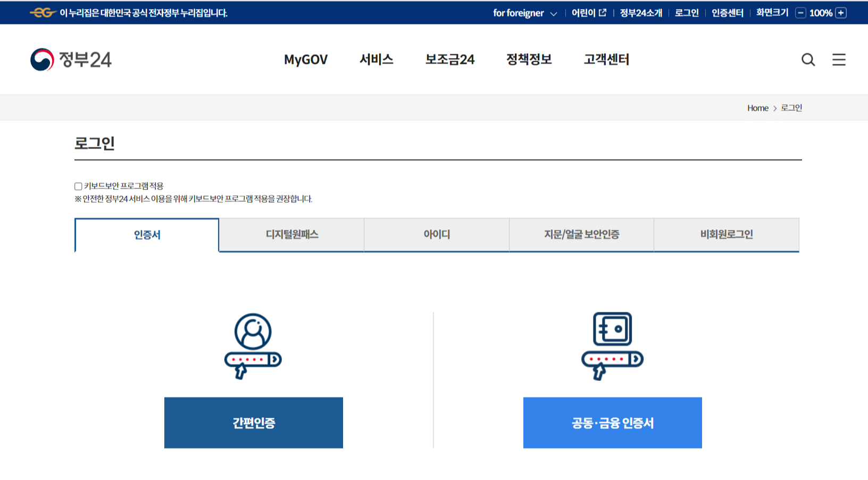868x480 pixels.
Task: Open the search magnifier icon
Action: tap(808, 60)
